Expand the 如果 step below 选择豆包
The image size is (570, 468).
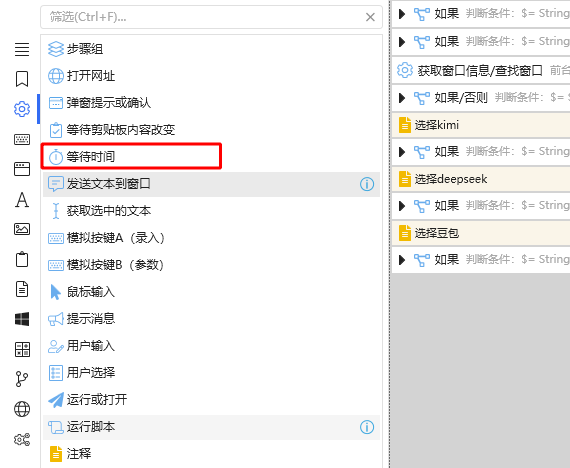[x=402, y=260]
